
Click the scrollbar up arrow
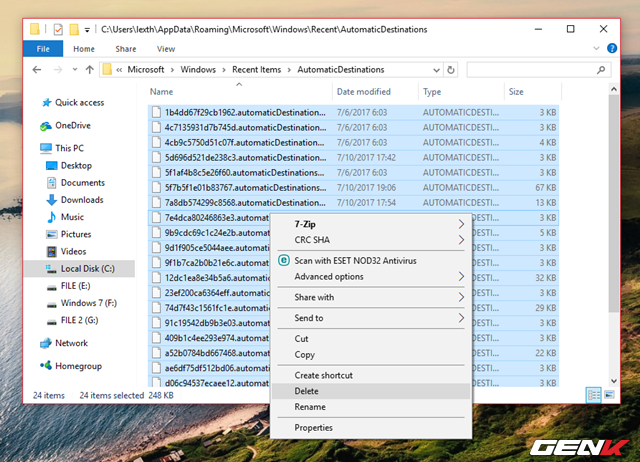click(613, 89)
